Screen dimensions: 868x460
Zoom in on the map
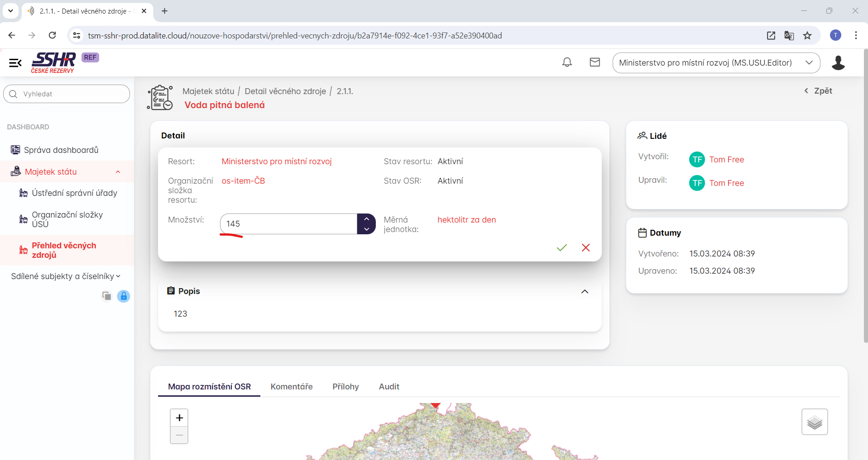pyautogui.click(x=179, y=418)
